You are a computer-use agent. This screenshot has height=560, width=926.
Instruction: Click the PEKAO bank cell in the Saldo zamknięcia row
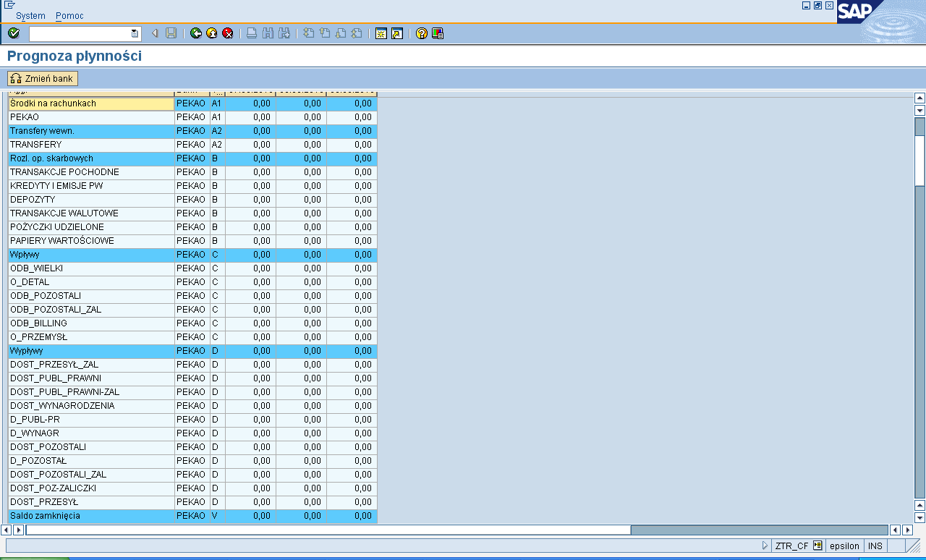tap(192, 516)
